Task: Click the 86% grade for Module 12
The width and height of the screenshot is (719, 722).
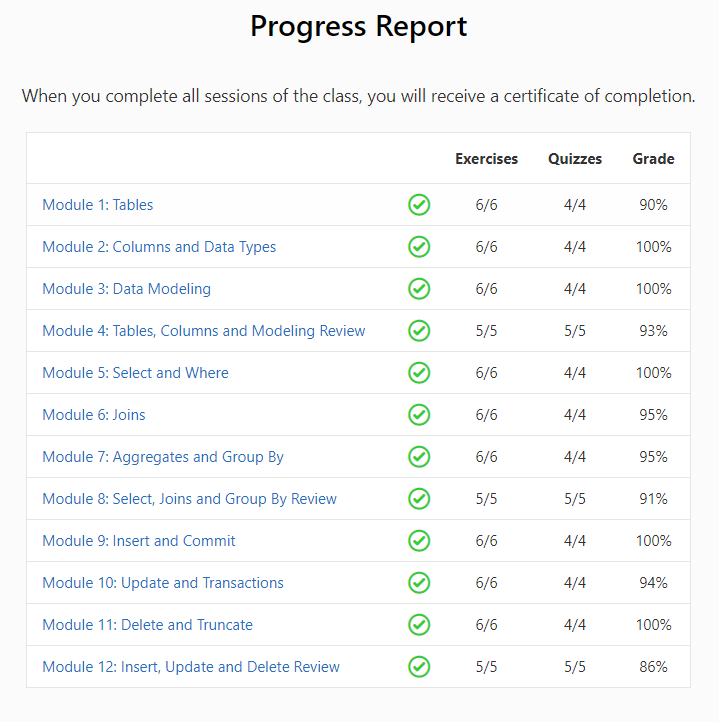Action: tap(654, 667)
